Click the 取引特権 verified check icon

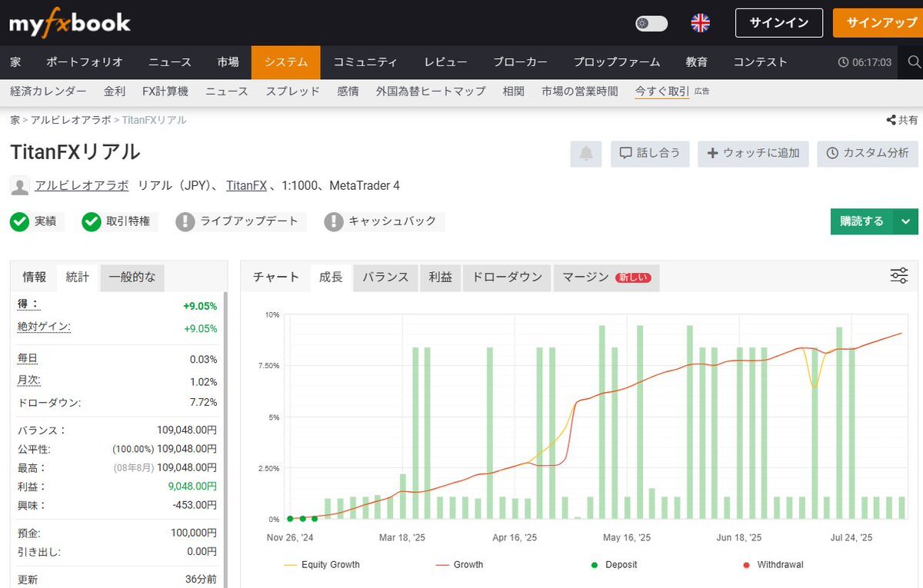tap(92, 222)
